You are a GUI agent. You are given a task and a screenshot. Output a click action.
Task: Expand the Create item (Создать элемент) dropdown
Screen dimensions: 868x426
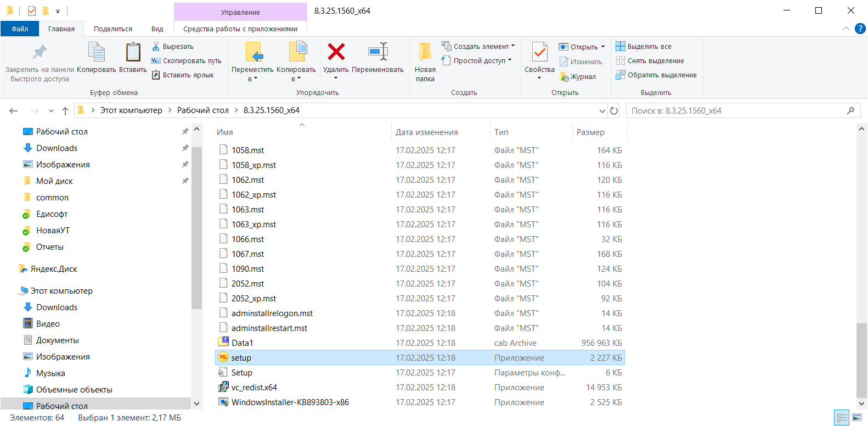point(513,46)
